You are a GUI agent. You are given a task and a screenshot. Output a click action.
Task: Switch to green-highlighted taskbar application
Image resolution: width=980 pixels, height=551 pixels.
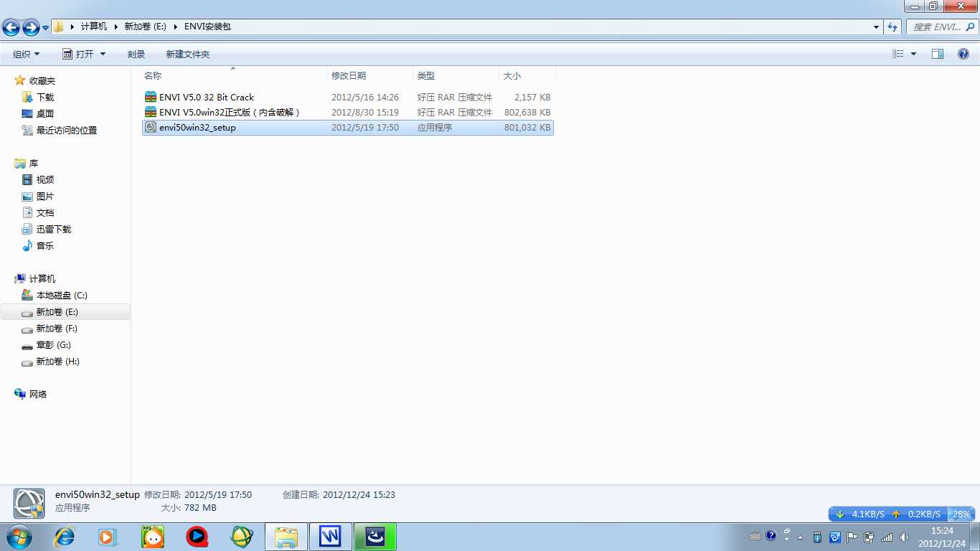375,537
